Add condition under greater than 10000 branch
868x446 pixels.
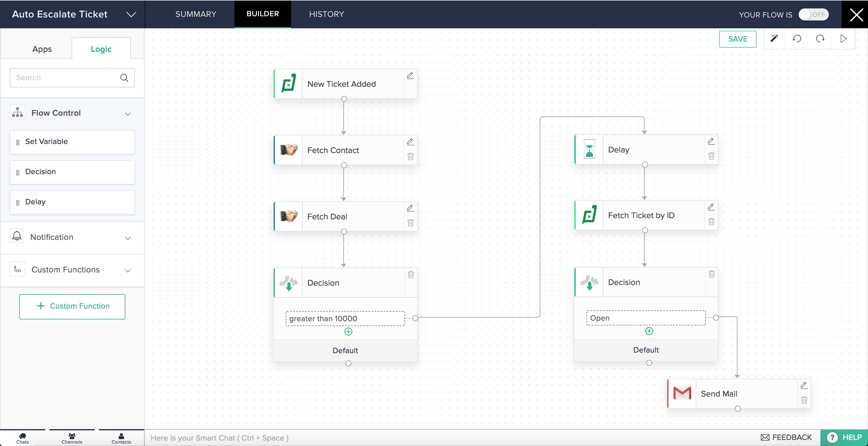(x=348, y=332)
